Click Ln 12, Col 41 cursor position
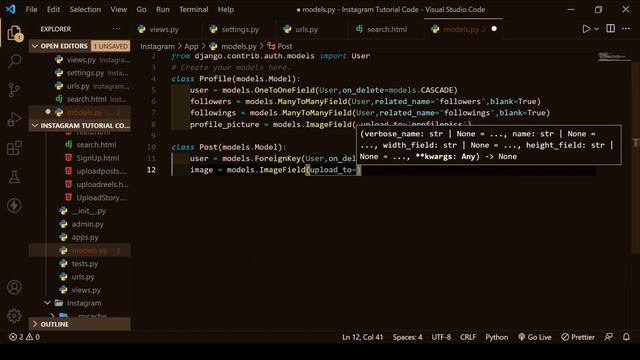 362,337
